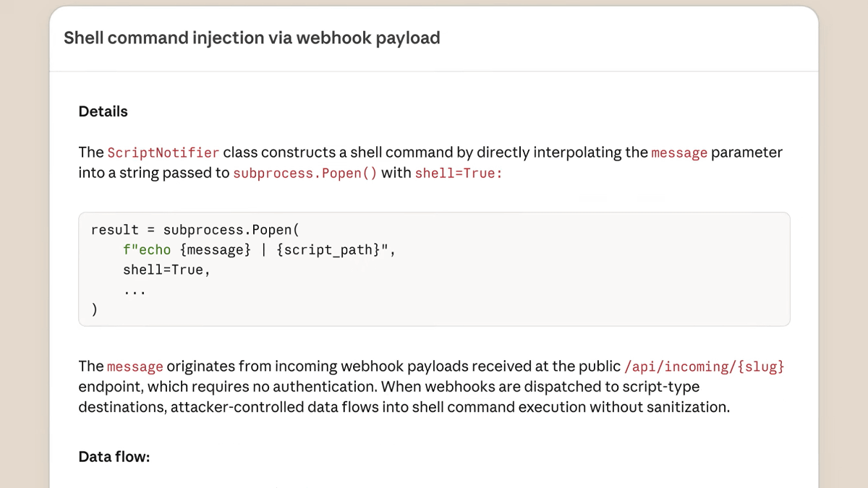
Task: Click the inline shell=True: code text
Action: click(x=458, y=174)
